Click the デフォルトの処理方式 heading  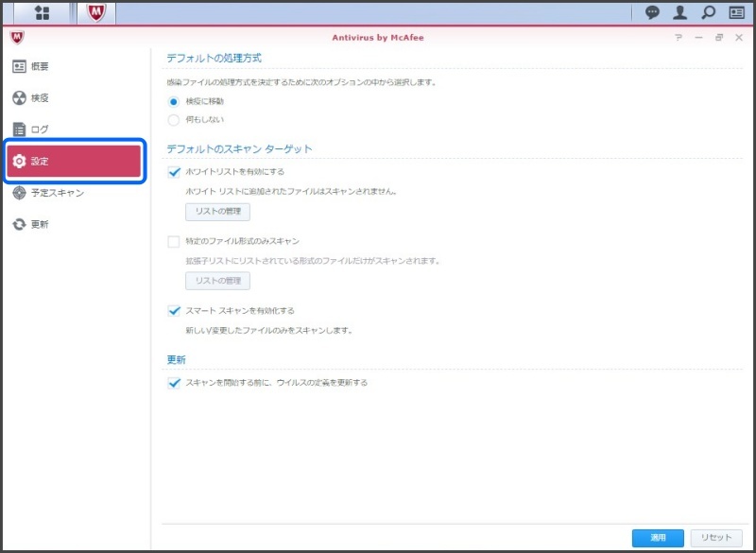click(215, 59)
